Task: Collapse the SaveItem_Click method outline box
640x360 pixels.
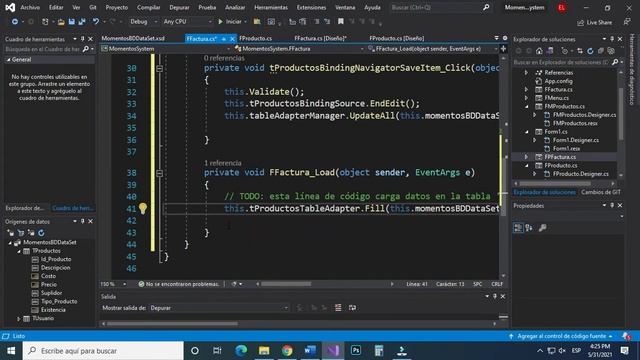Action: pyautogui.click(x=160, y=69)
